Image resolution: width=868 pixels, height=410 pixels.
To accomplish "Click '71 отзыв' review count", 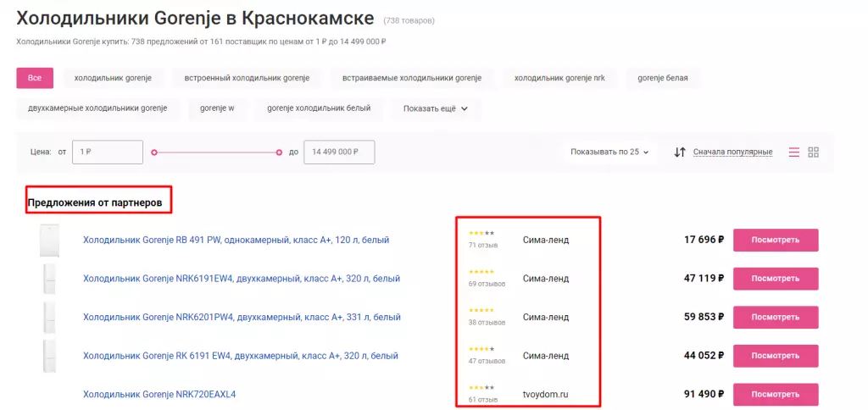I will click(x=483, y=245).
